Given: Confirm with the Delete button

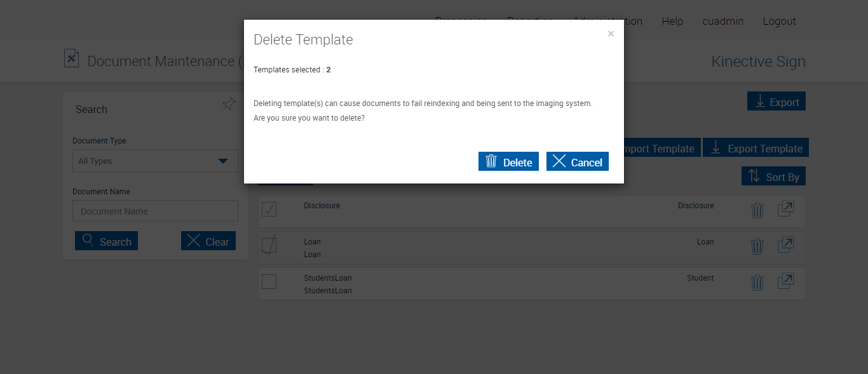Looking at the screenshot, I should click(x=508, y=162).
